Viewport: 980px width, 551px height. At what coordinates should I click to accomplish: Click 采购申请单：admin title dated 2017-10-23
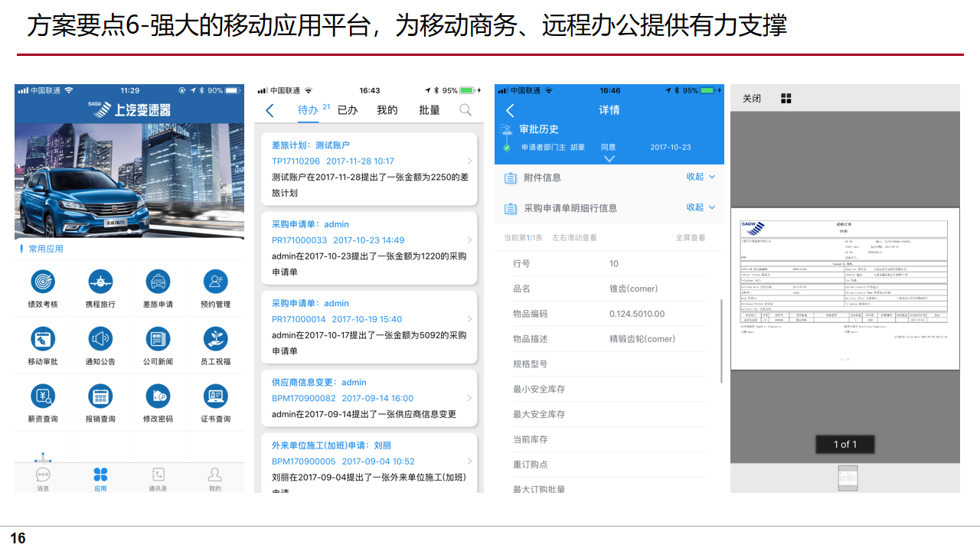pyautogui.click(x=310, y=224)
